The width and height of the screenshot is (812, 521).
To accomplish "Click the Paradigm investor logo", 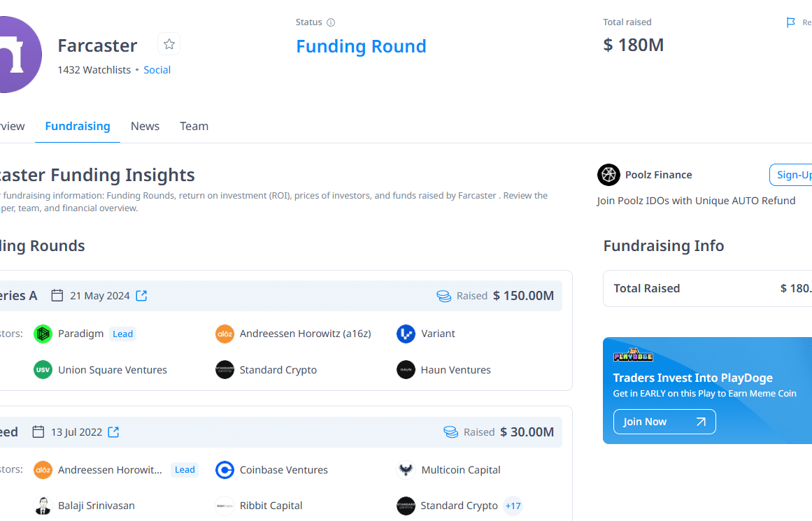I will tap(43, 334).
